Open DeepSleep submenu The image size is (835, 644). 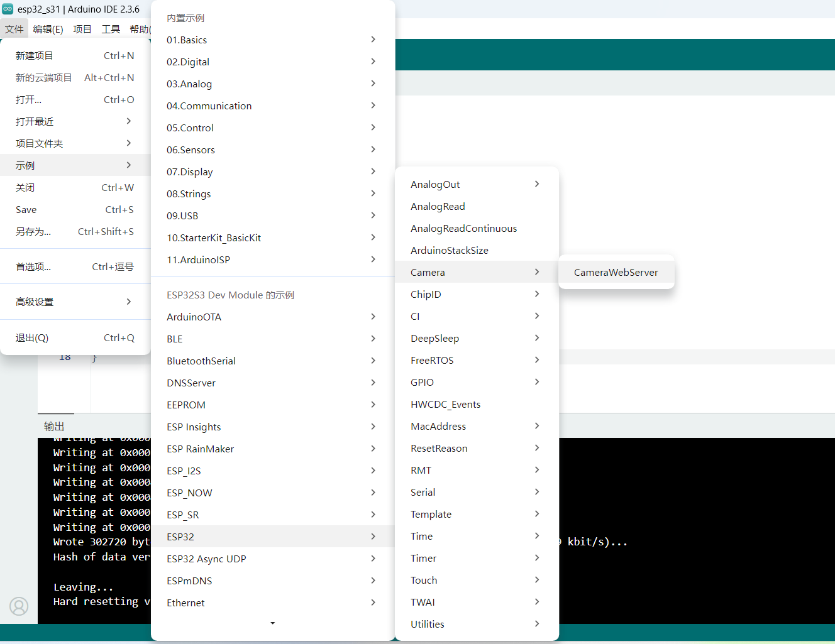tap(477, 338)
